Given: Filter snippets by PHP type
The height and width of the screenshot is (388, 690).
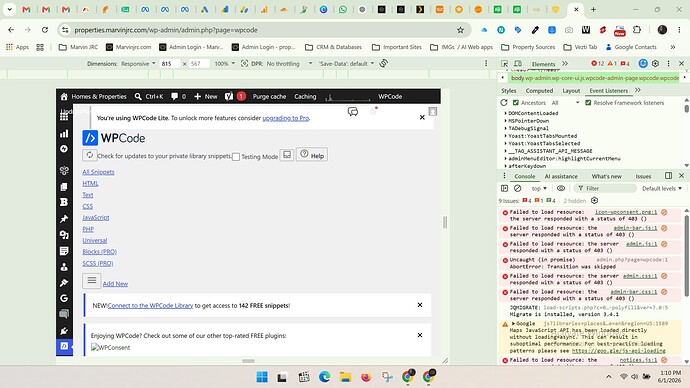Looking at the screenshot, I should 88,229.
